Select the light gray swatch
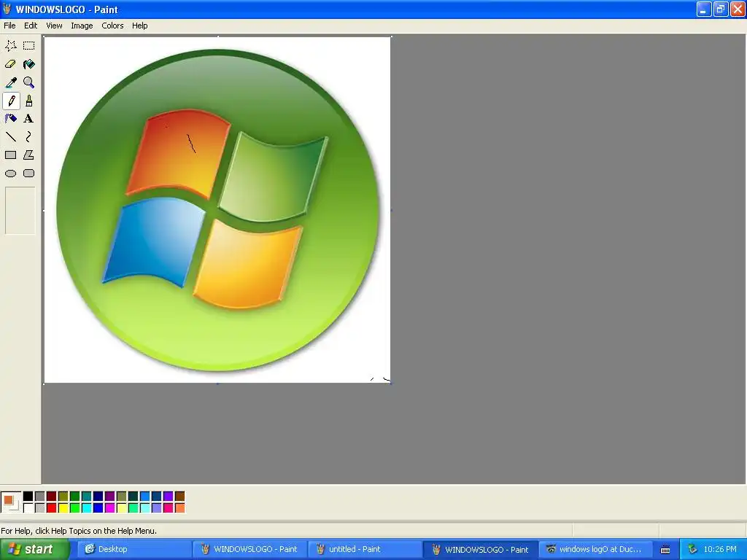 click(x=39, y=508)
